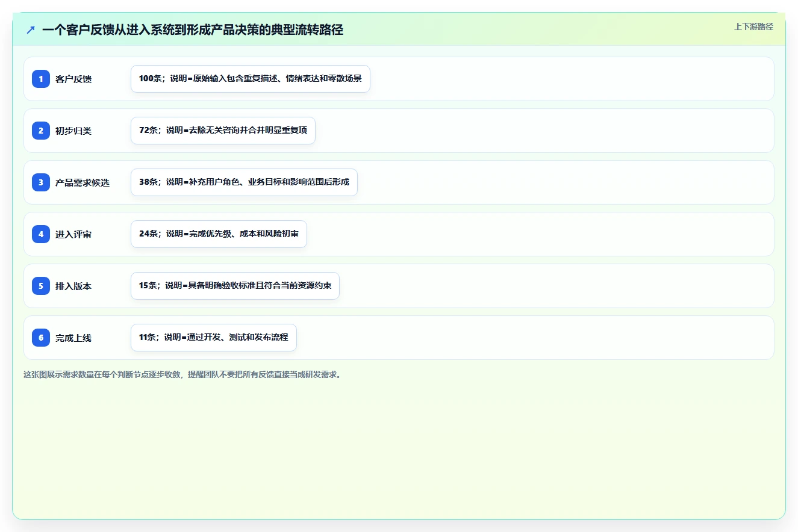The width and height of the screenshot is (798, 532).
Task: Select step badge 6 for 完成上线
Action: click(41, 338)
